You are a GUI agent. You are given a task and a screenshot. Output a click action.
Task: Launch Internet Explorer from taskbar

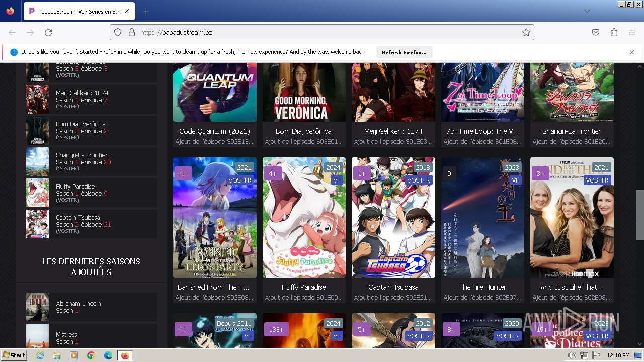[40, 355]
